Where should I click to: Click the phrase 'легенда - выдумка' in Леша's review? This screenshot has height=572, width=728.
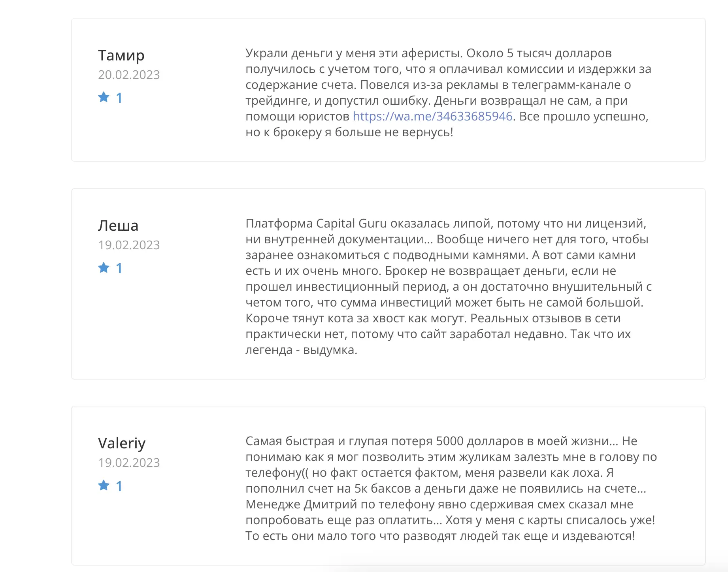(x=301, y=350)
